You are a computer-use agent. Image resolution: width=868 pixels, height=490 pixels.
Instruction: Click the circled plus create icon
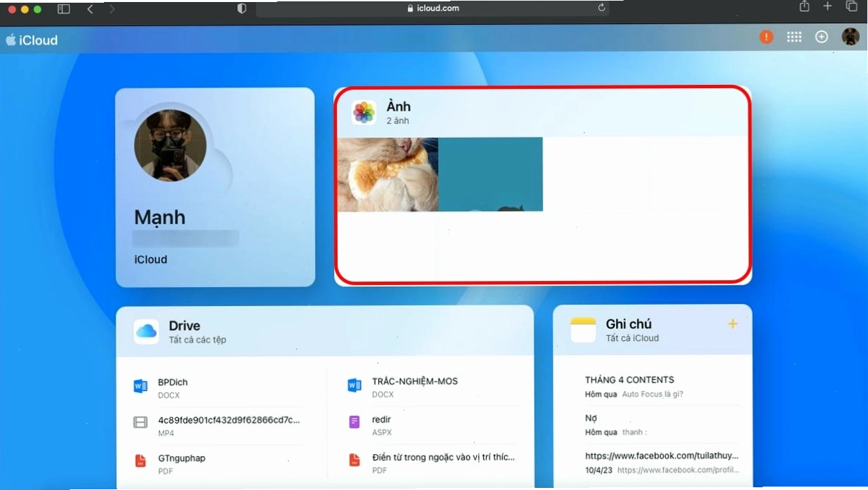822,37
